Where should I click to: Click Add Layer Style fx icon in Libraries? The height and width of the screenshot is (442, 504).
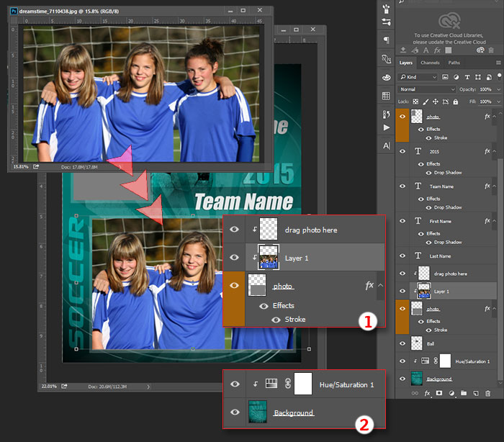[437, 50]
